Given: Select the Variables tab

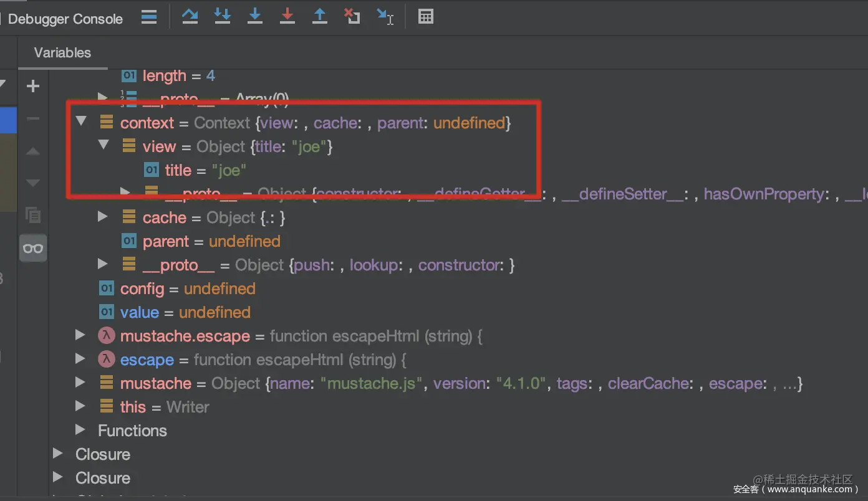Looking at the screenshot, I should tap(62, 53).
